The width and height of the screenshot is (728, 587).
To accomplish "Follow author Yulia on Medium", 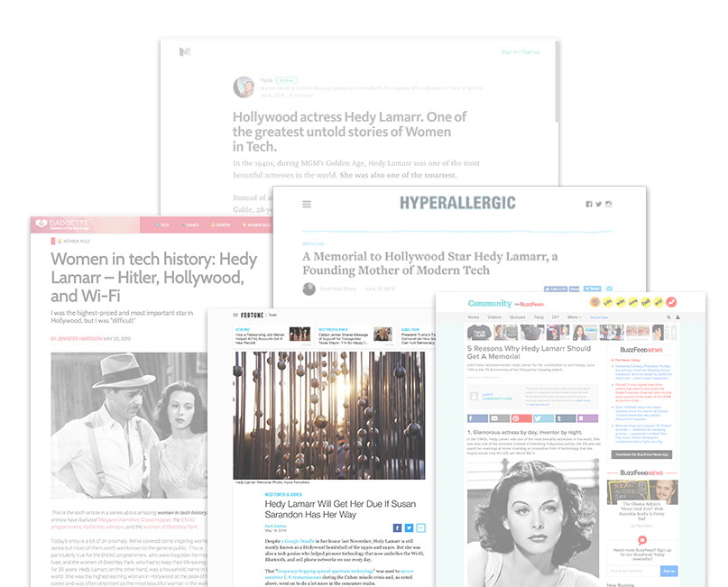I will 287,80.
